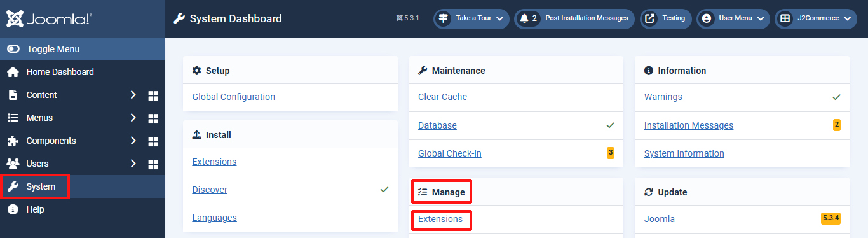868x238 pixels.
Task: Click the Manage checklist icon
Action: (423, 192)
